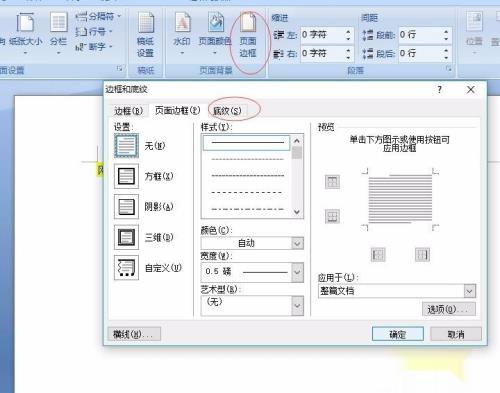Click the manuscript paper settings (稿纸设置) icon
500x393 pixels.
146,34
